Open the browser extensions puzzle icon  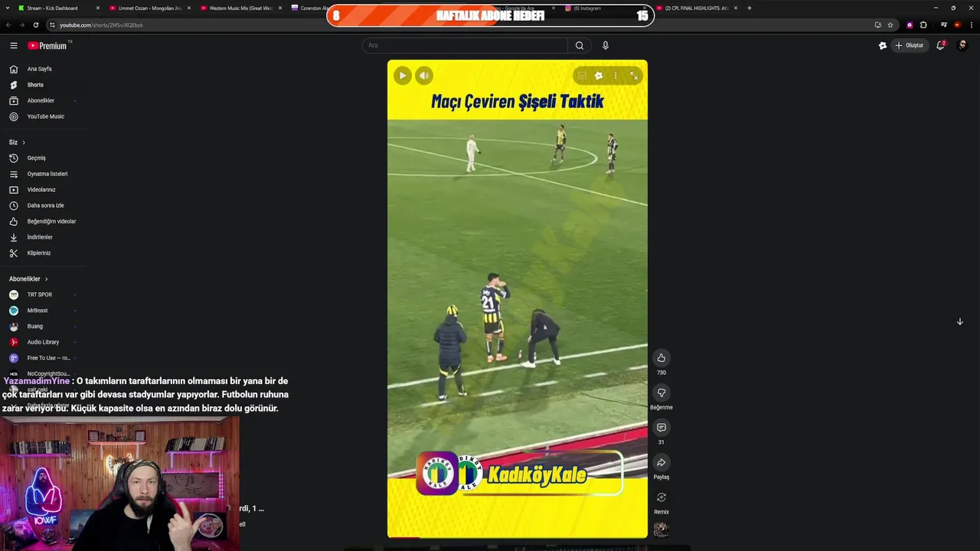(x=923, y=24)
